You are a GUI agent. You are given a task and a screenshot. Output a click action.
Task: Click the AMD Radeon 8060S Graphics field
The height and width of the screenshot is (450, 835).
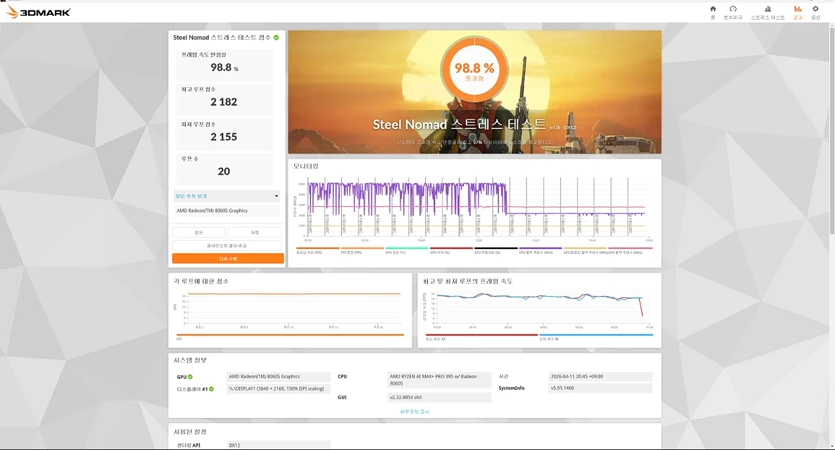tap(226, 211)
